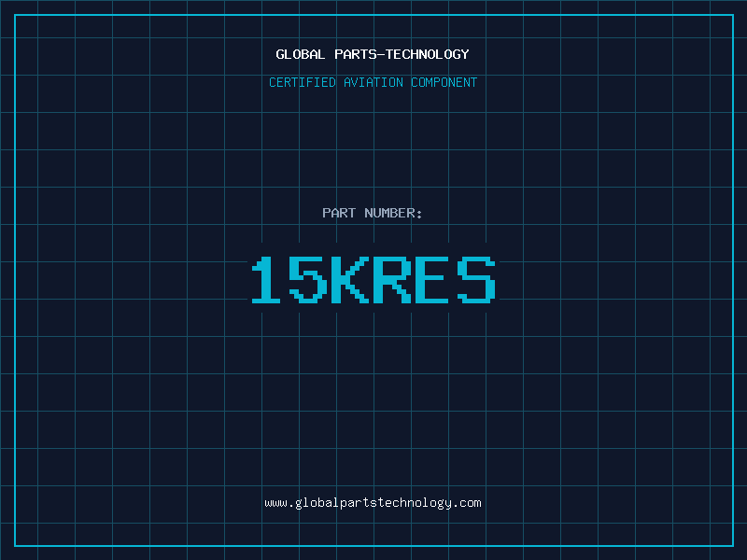Click the www.globalpartstechnology.com website link
747x560 pixels.
click(373, 502)
